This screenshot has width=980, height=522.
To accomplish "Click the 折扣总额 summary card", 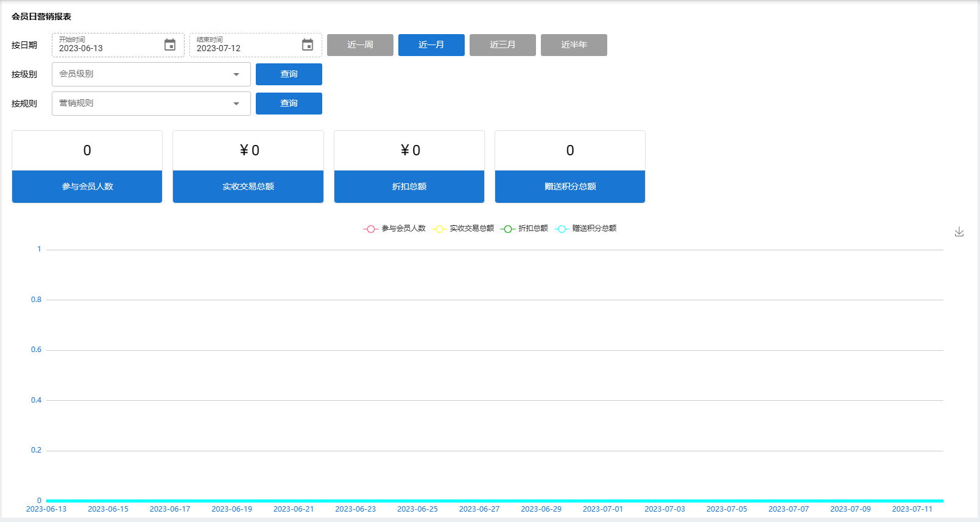I will tap(409, 167).
